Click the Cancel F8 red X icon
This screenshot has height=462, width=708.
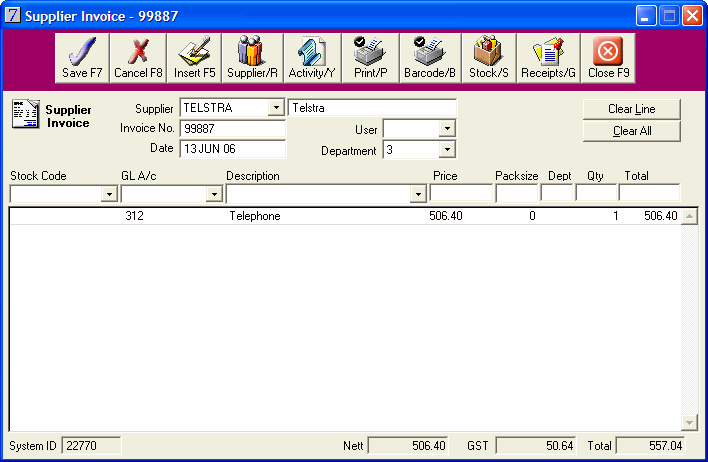click(138, 51)
